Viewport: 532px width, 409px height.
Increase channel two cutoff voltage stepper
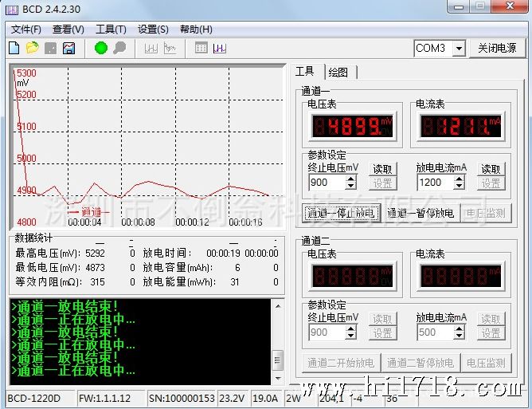(x=351, y=328)
